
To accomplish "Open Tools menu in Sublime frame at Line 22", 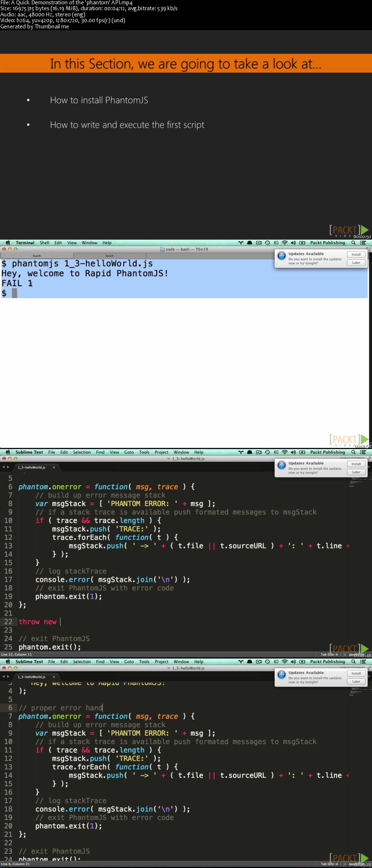I will click(144, 452).
